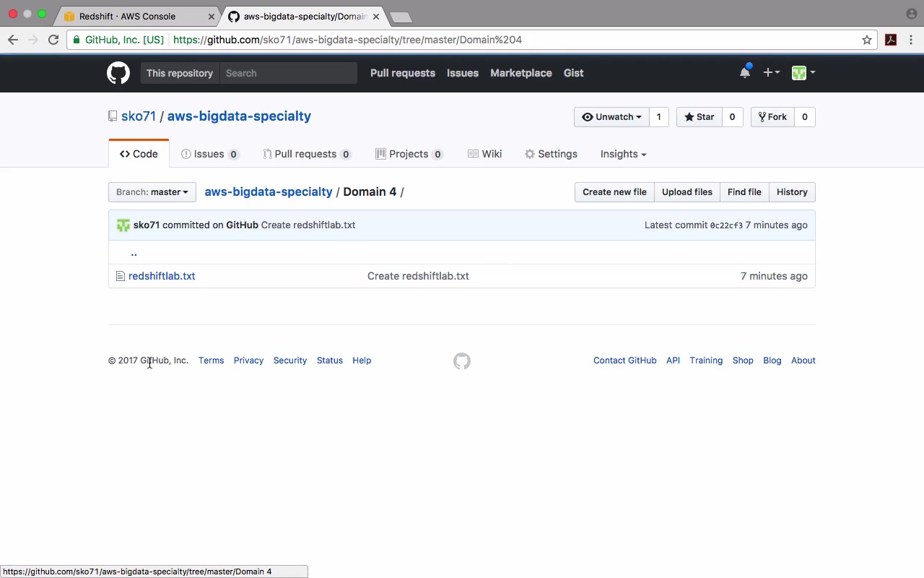The width and height of the screenshot is (924, 578).
Task: Click the sko71 owner link
Action: pyautogui.click(x=139, y=116)
